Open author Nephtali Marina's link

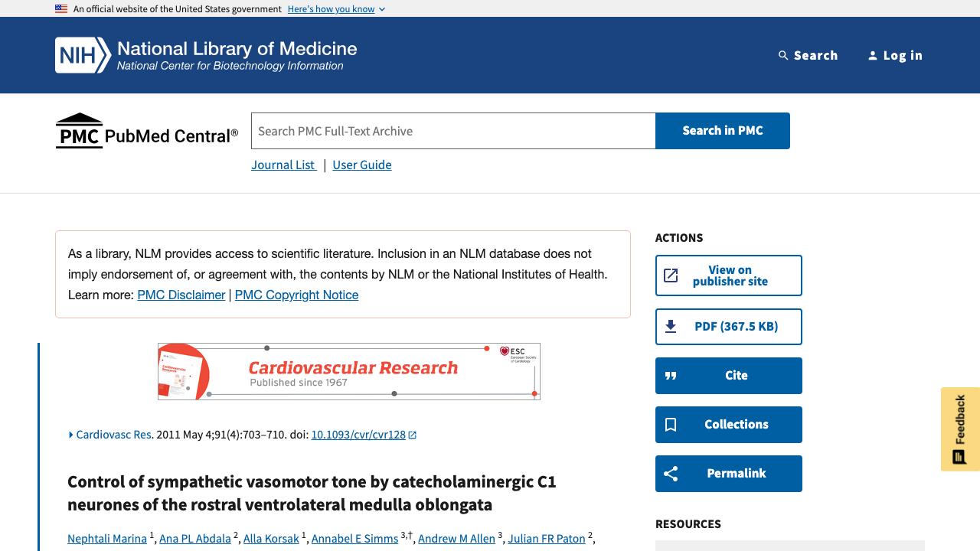(107, 539)
